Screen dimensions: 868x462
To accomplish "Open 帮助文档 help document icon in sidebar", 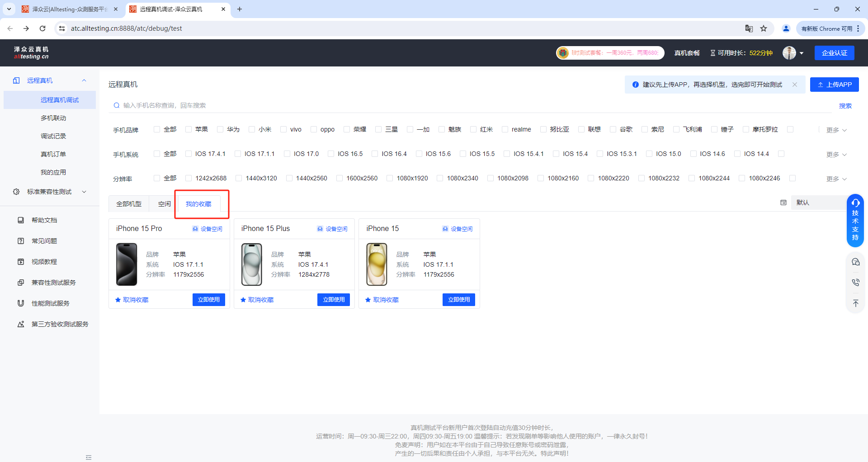I will pos(21,220).
